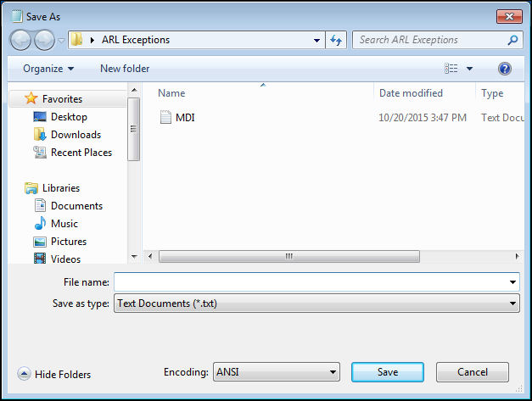Go to Desktop in Favorites
The height and width of the screenshot is (401, 532).
coord(69,117)
